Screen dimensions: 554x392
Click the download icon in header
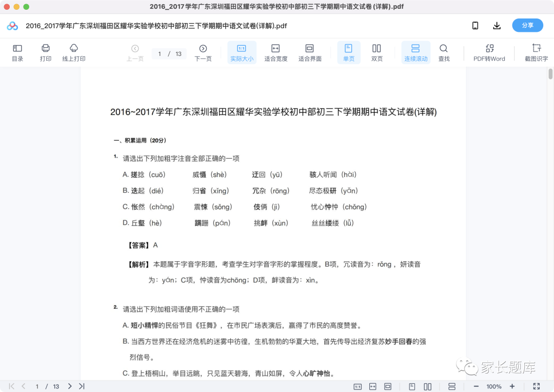pos(497,26)
